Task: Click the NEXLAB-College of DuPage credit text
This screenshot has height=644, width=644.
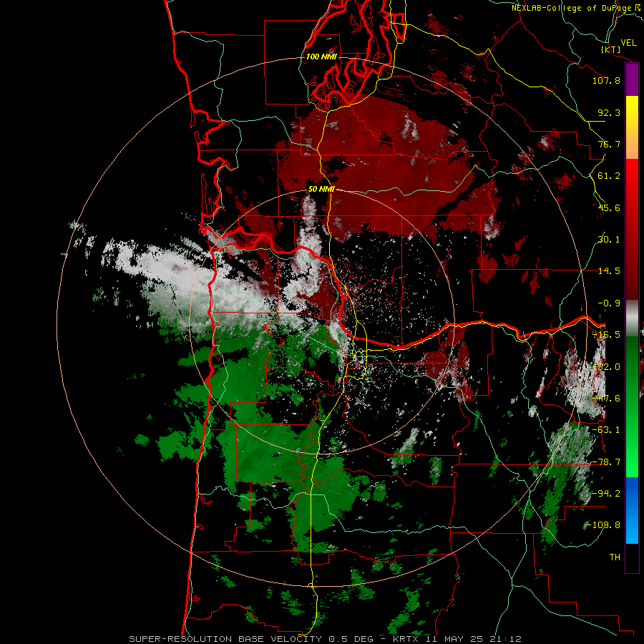Action: click(x=576, y=8)
